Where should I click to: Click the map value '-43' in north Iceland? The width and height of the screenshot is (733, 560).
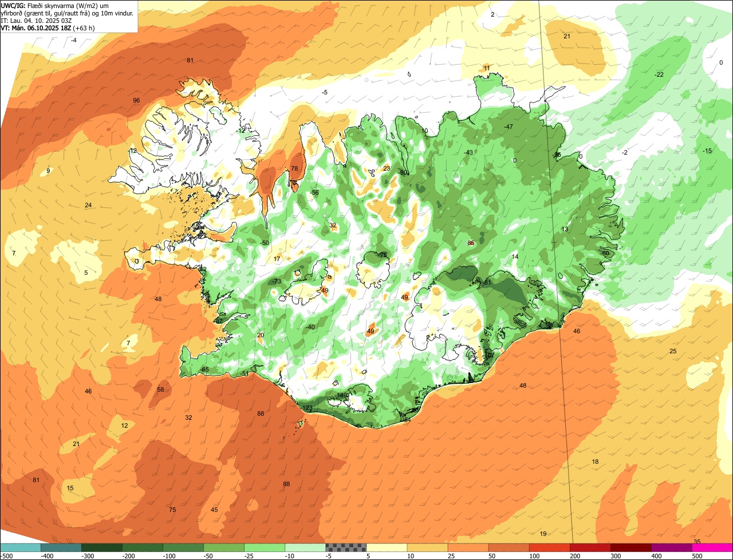point(468,152)
